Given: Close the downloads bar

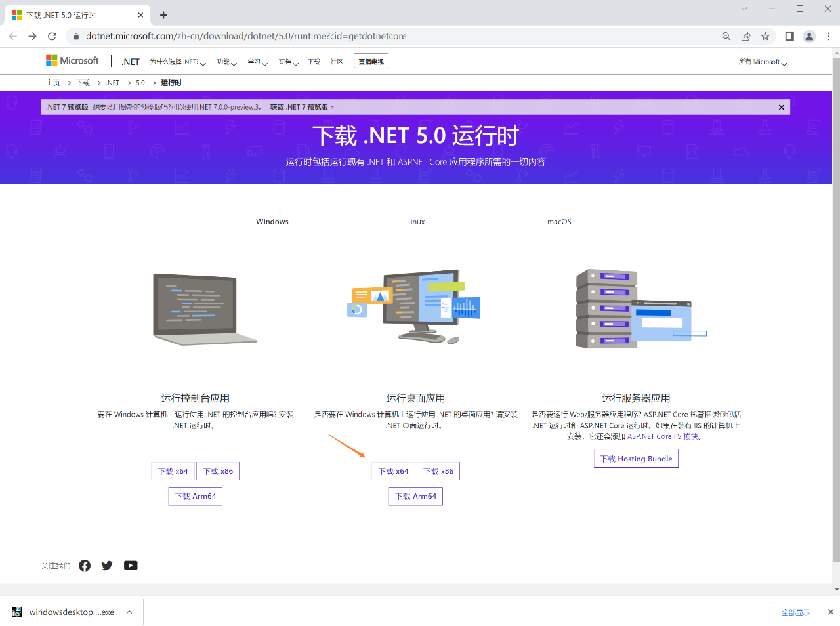Looking at the screenshot, I should tap(831, 612).
